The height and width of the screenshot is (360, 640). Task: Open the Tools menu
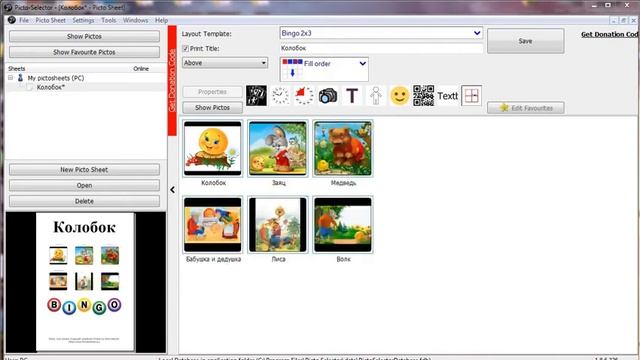click(109, 20)
